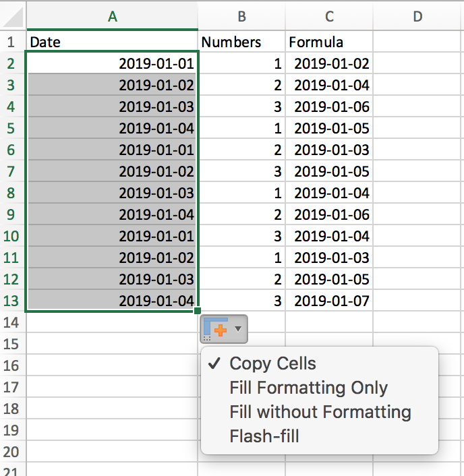Click column C header
The width and height of the screenshot is (464, 476).
click(329, 17)
